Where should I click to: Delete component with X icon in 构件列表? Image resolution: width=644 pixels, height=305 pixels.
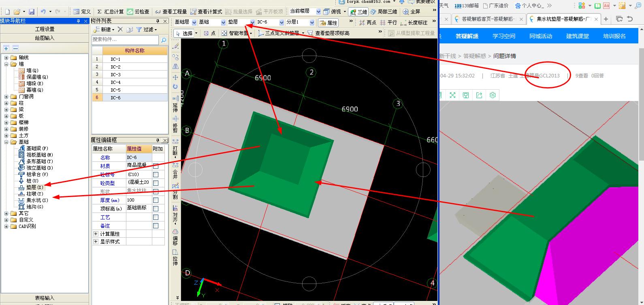120,29
